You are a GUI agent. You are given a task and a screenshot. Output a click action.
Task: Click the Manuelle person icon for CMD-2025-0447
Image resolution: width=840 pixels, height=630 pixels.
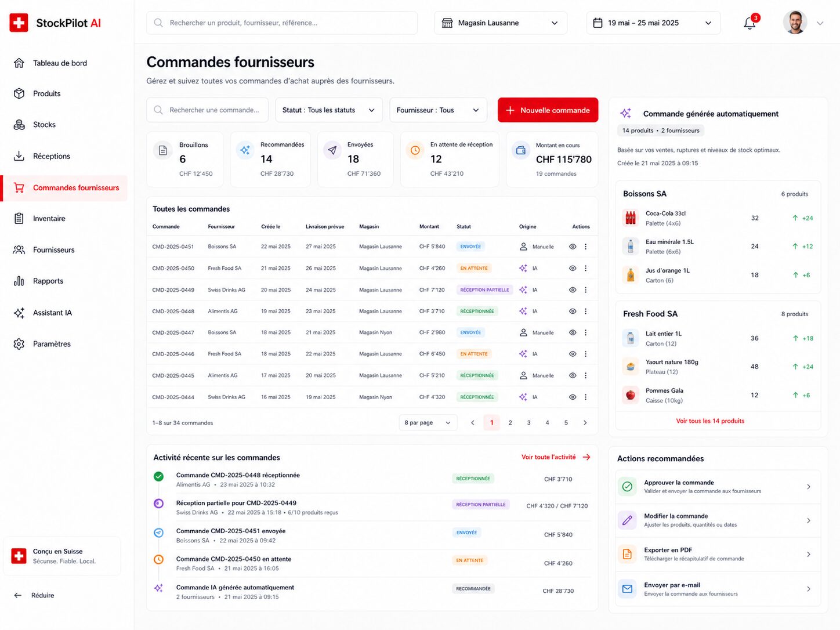[x=523, y=332]
